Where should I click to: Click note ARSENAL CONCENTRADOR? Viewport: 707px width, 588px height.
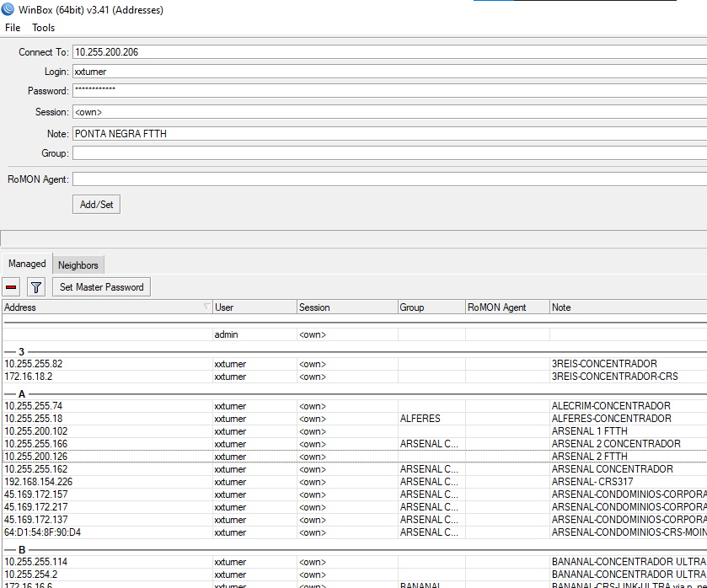(x=613, y=469)
